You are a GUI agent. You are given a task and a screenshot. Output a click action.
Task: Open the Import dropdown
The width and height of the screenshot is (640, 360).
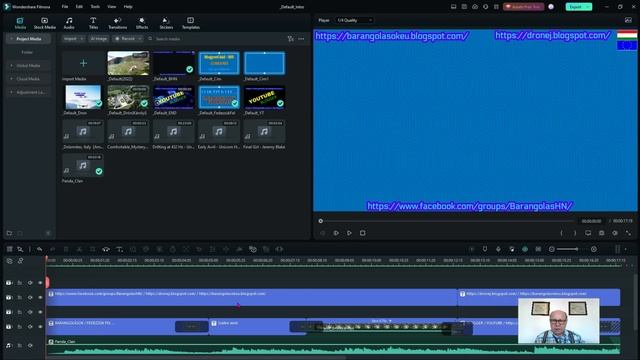(73, 39)
